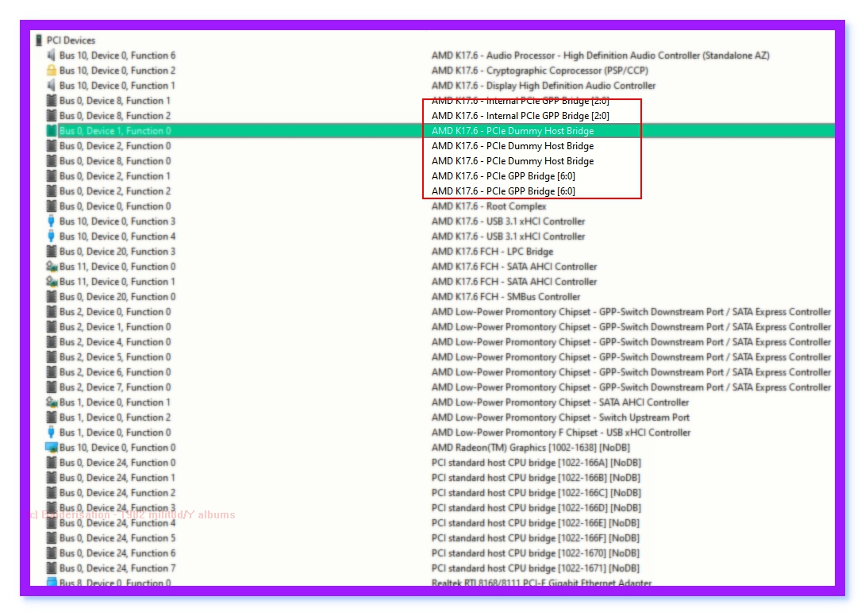Select Bus 0, Device 0, Function 0 entry
Viewport: 865px width, 616px height.
click(x=115, y=206)
